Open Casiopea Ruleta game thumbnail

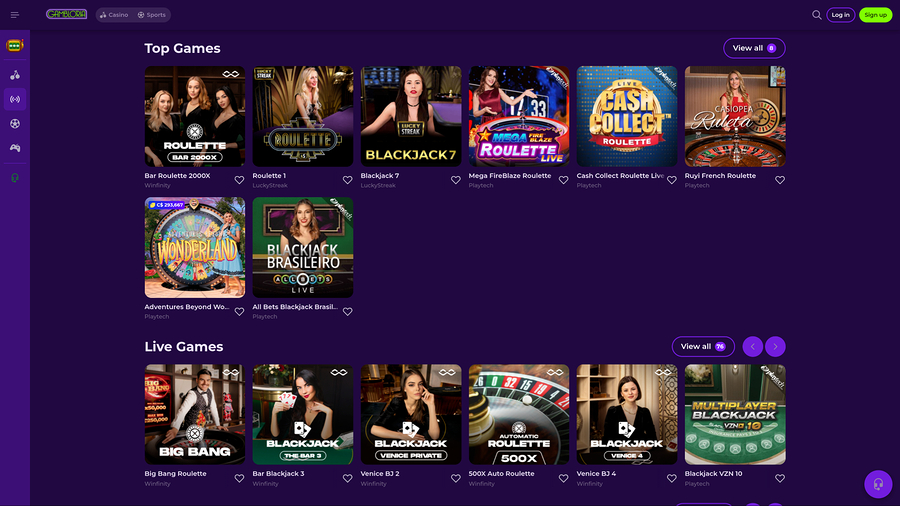tap(735, 116)
